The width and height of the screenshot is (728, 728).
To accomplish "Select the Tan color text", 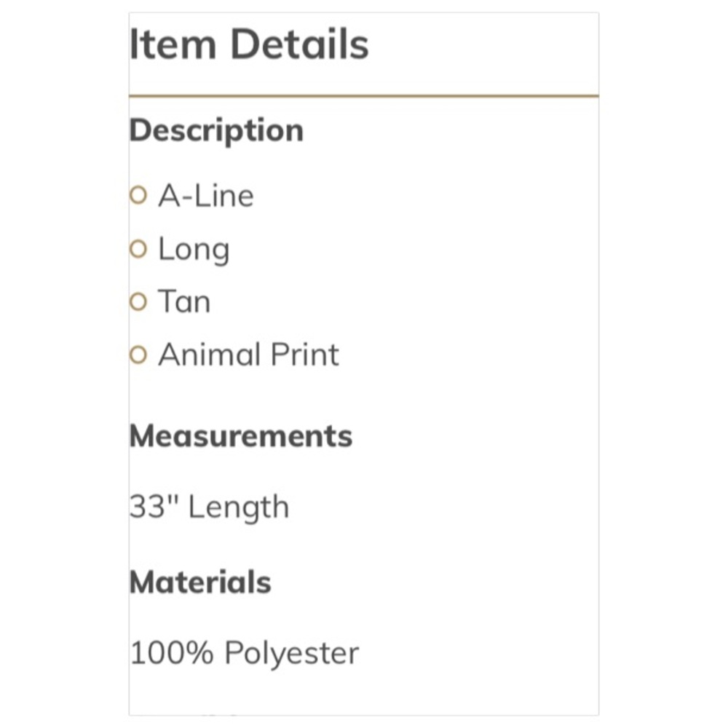I will (x=184, y=302).
